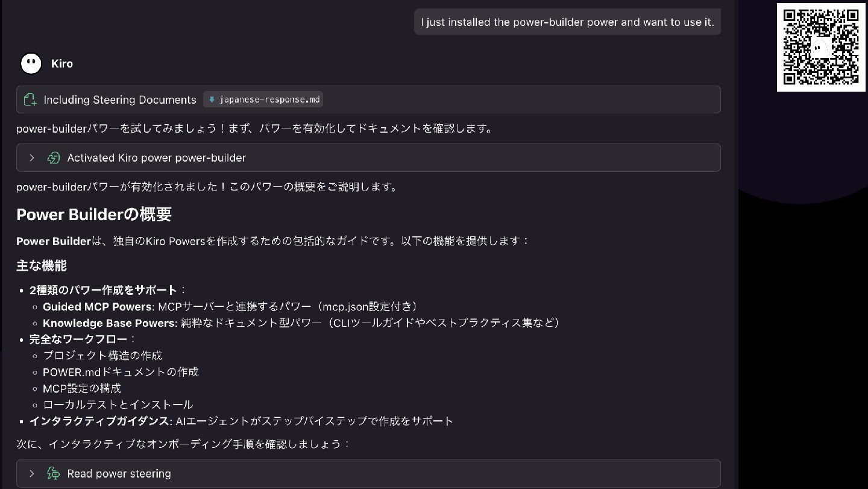Screen dimensions: 868x489
Task: Click the Kiro name label
Action: [x=62, y=64]
